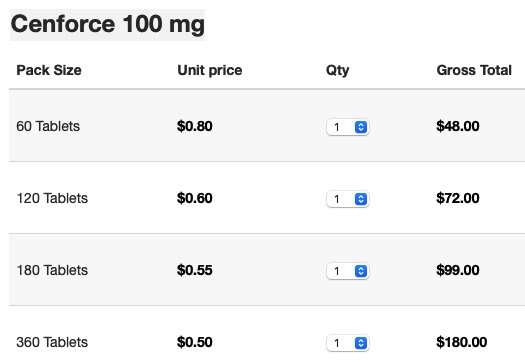Click the Unit price column header
Viewport: 525px width, 362px height.
tap(210, 70)
